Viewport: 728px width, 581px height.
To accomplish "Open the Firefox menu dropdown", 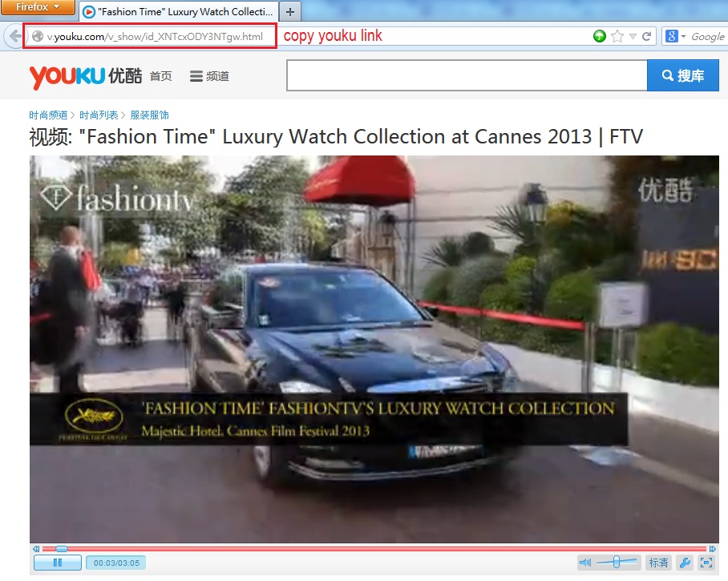I will point(38,7).
